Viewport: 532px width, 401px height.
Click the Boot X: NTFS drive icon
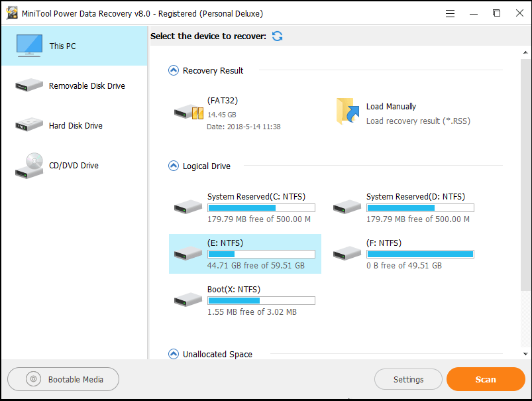pyautogui.click(x=188, y=300)
